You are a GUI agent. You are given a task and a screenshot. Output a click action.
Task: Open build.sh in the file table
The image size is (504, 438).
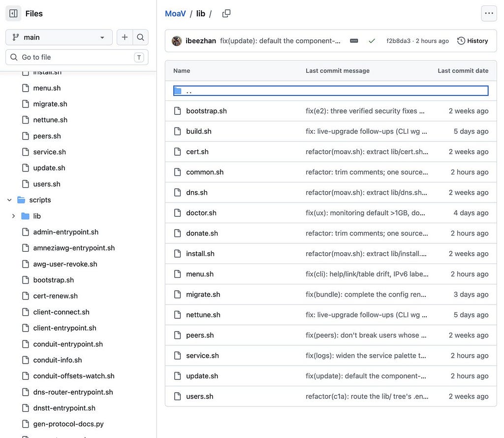tap(199, 132)
